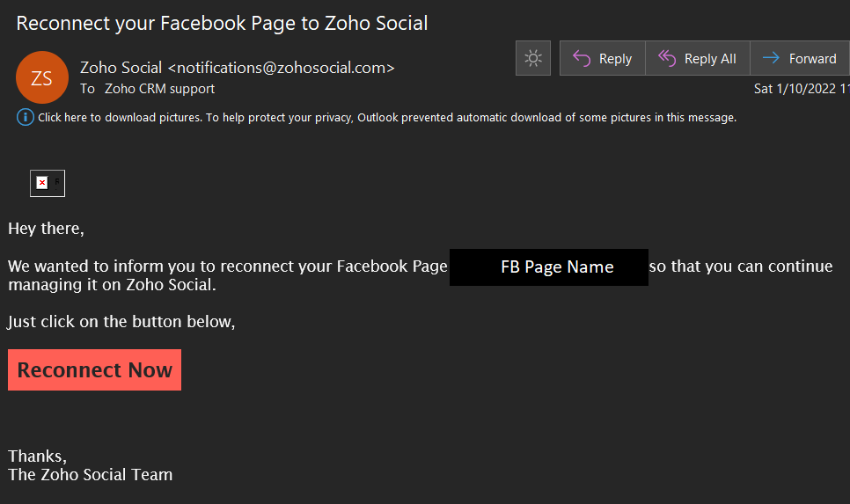Click the notifications@zohosocial.com sender address

click(282, 68)
